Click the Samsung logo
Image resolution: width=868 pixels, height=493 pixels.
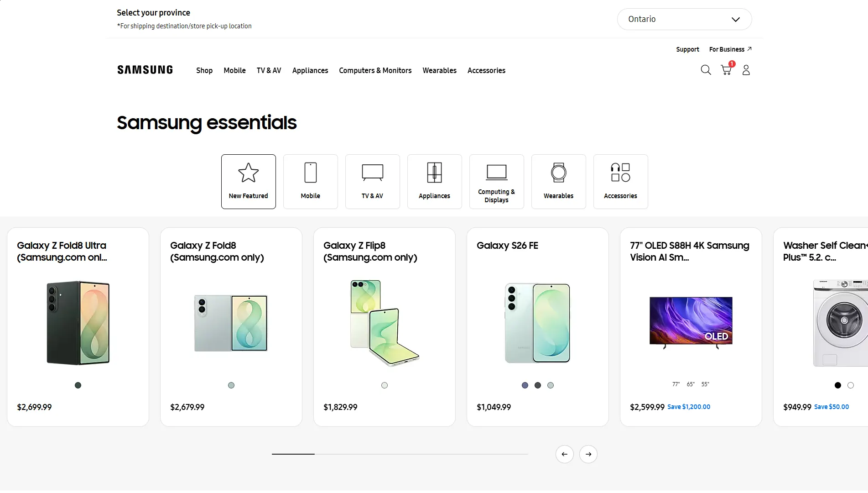coord(145,70)
